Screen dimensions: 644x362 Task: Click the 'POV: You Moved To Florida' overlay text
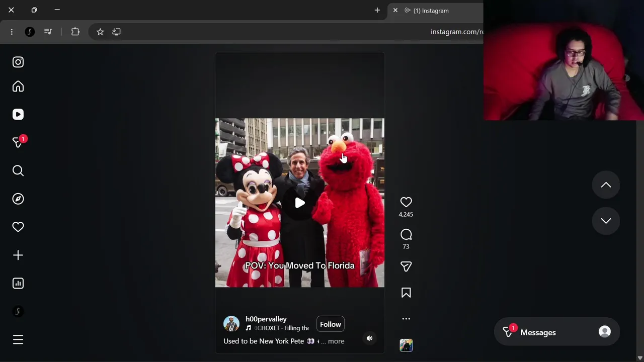click(x=300, y=265)
